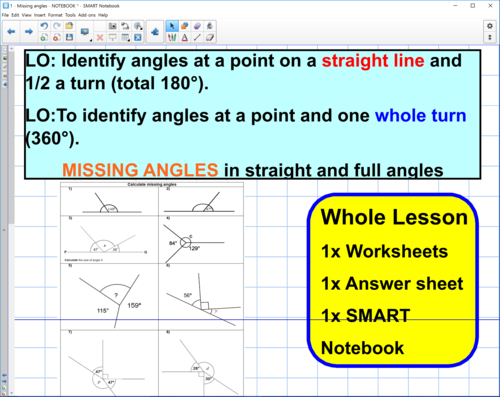Choose the Line drawing tool
This screenshot has width=500, height=397.
197,37
